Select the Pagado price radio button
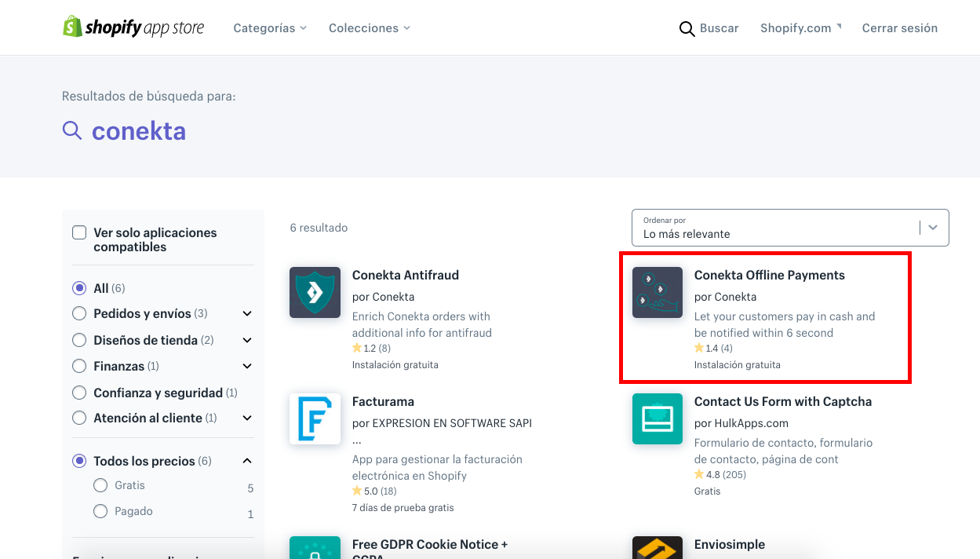 pos(100,511)
